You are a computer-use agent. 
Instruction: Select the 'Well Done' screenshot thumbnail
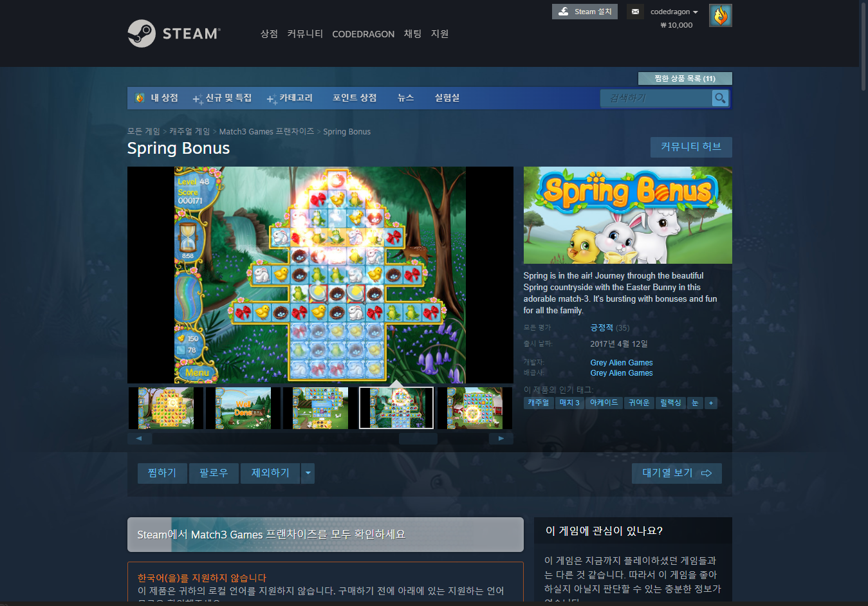pos(243,408)
